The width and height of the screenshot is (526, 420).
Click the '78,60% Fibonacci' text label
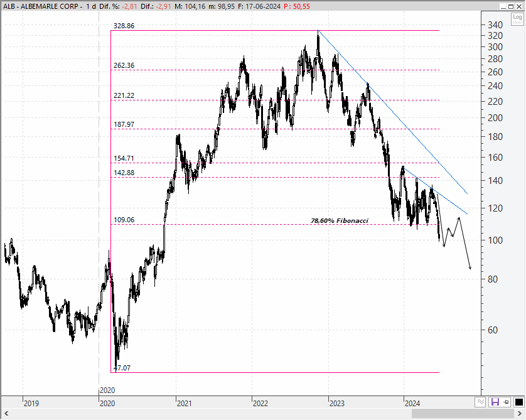pos(340,221)
